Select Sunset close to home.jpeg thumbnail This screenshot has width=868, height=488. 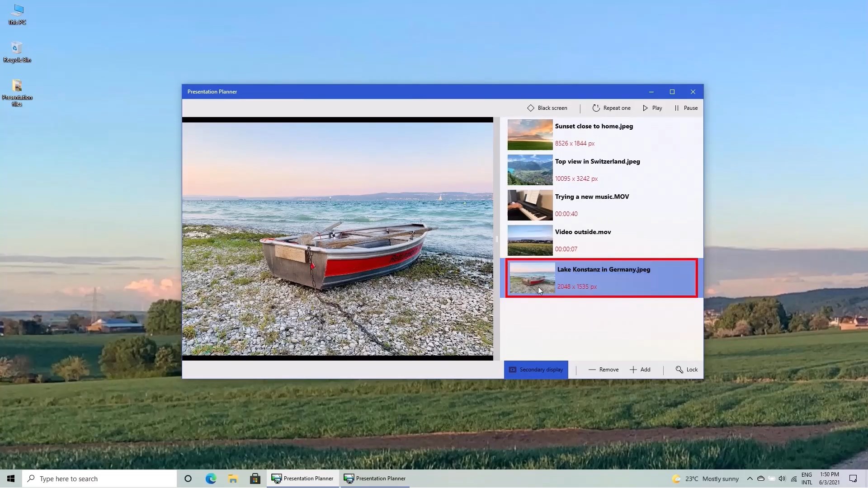pyautogui.click(x=530, y=135)
